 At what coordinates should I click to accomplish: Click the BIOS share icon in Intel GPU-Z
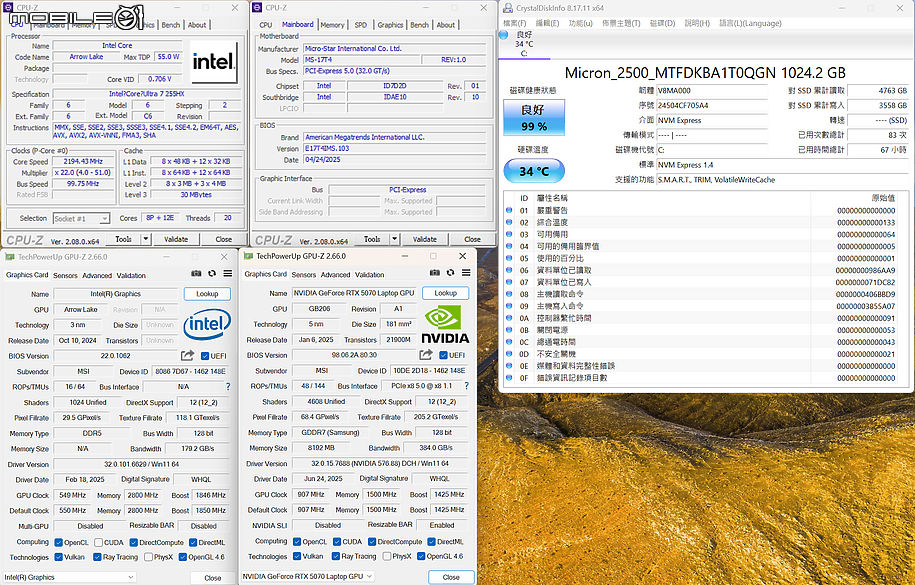pos(187,356)
